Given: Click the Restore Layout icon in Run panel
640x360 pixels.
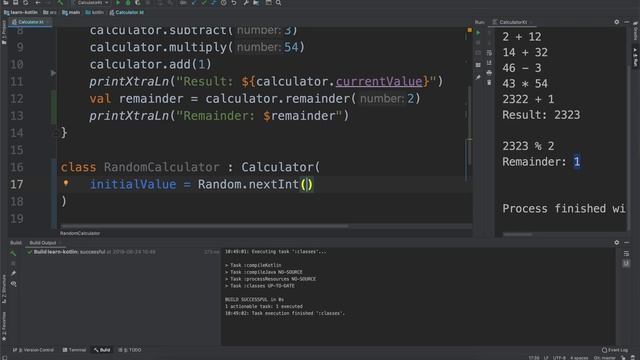Looking at the screenshot, I should pyautogui.click(x=478, y=65).
